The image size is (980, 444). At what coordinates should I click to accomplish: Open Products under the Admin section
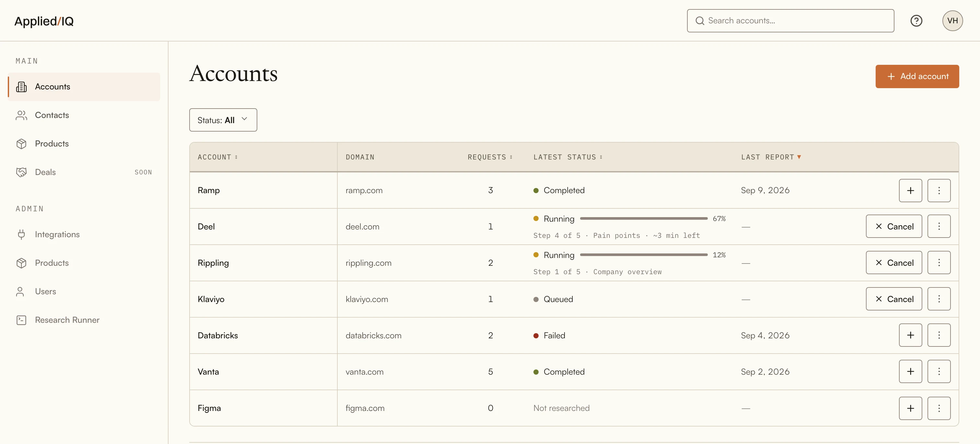pos(84,263)
